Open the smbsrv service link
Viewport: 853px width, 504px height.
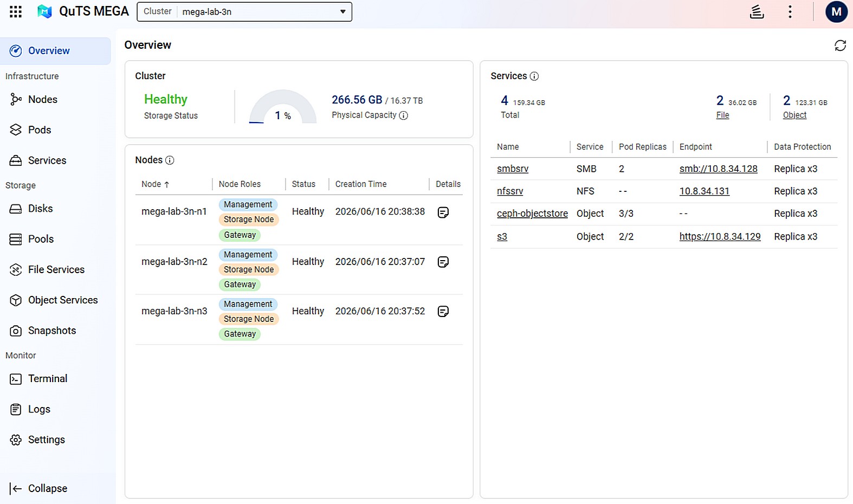coord(513,169)
